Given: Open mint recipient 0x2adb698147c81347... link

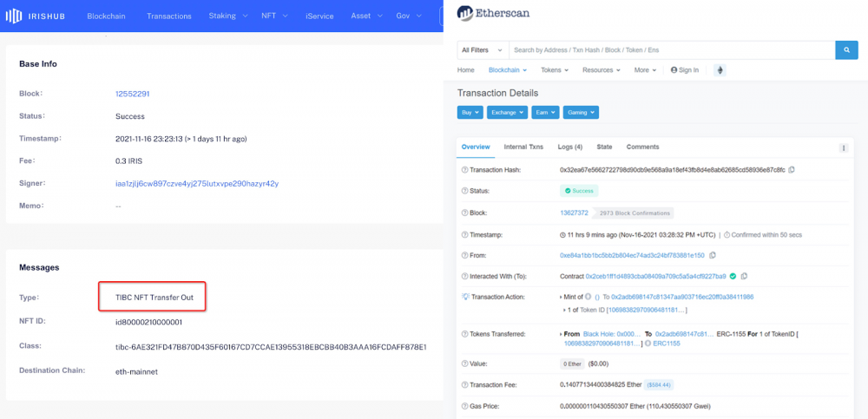Looking at the screenshot, I should [682, 297].
